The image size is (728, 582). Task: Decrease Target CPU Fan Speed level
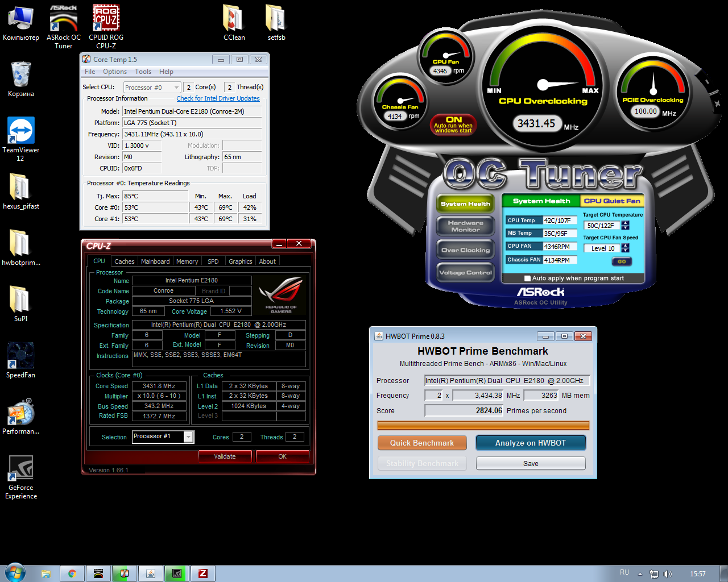pos(626,250)
